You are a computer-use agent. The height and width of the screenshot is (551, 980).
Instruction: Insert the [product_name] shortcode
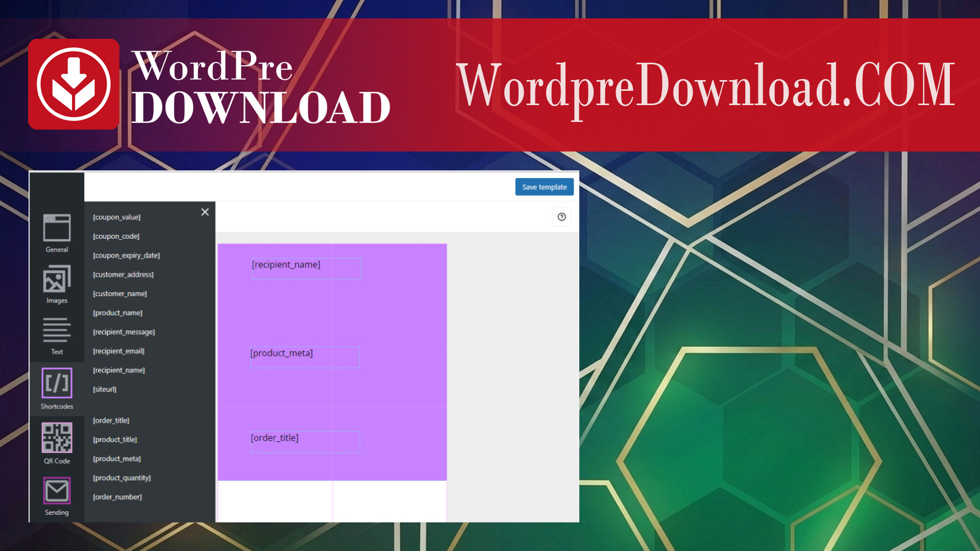click(117, 313)
